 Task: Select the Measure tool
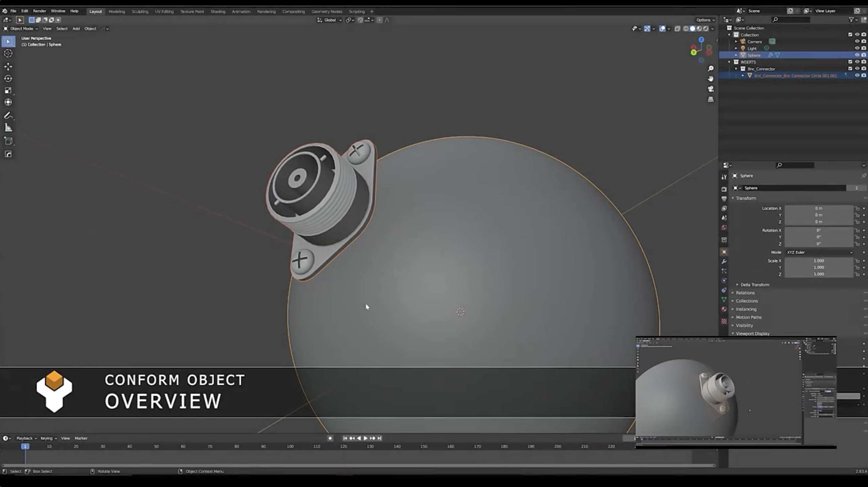click(8, 128)
